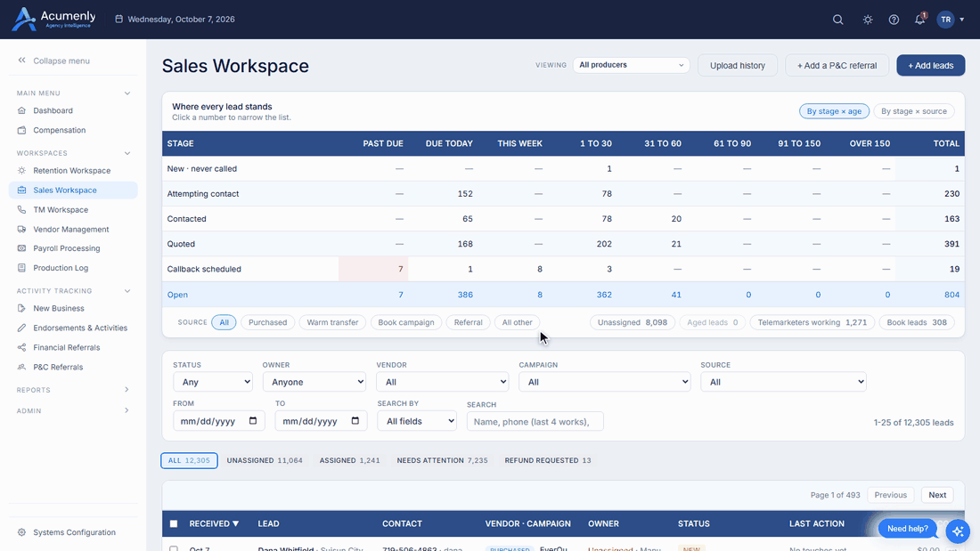Collapse the Workspaces section chevron
This screenshot has height=551, width=980.
click(x=127, y=153)
